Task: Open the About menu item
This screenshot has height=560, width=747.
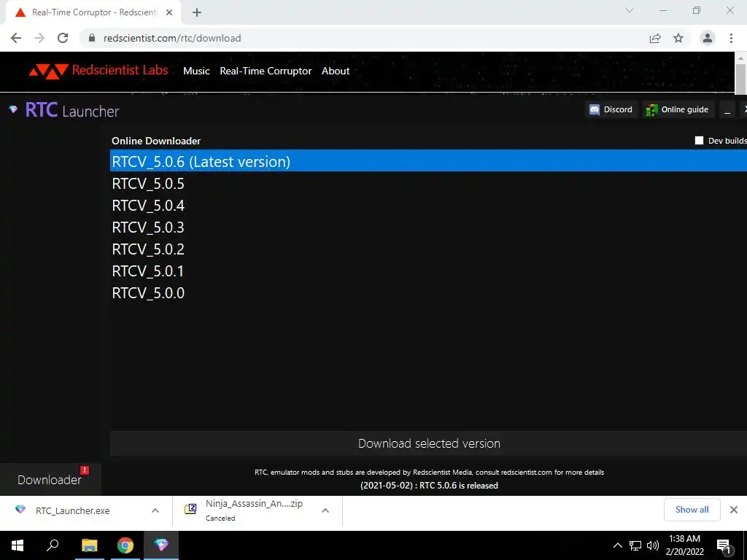Action: (336, 71)
